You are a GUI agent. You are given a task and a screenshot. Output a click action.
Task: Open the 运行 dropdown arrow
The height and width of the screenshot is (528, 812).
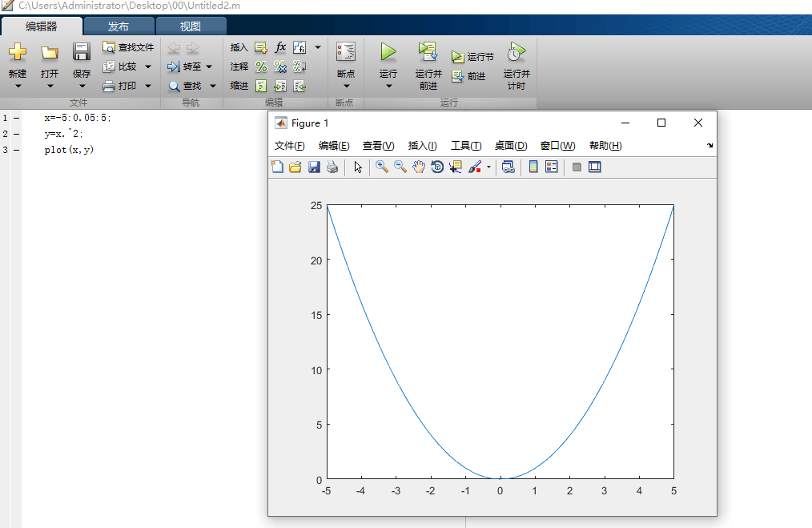389,86
